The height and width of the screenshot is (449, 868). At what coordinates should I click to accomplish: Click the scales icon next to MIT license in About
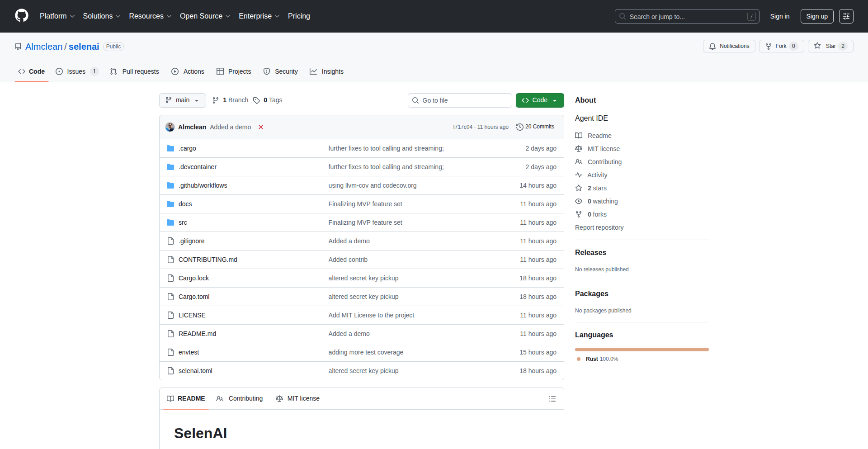(x=579, y=149)
